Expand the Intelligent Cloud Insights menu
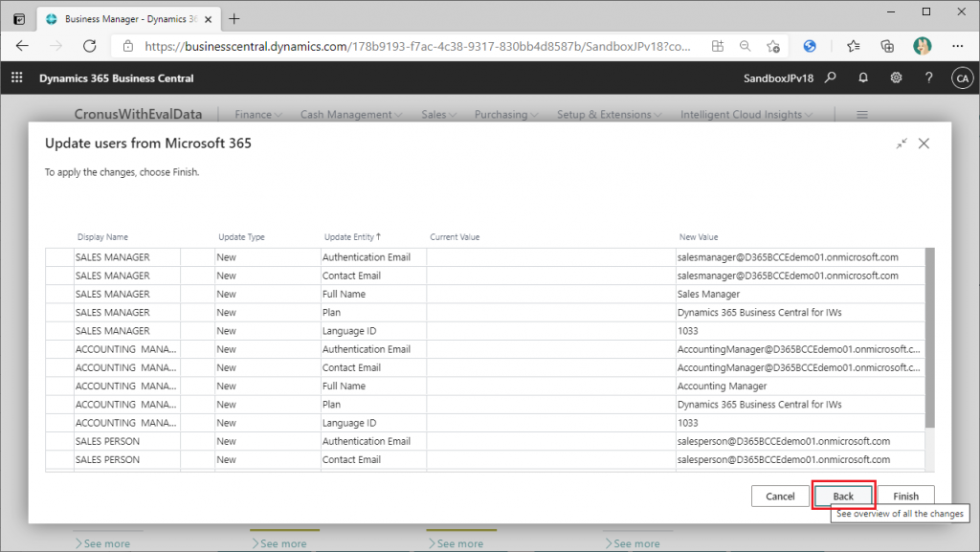This screenshot has height=552, width=980. point(746,114)
